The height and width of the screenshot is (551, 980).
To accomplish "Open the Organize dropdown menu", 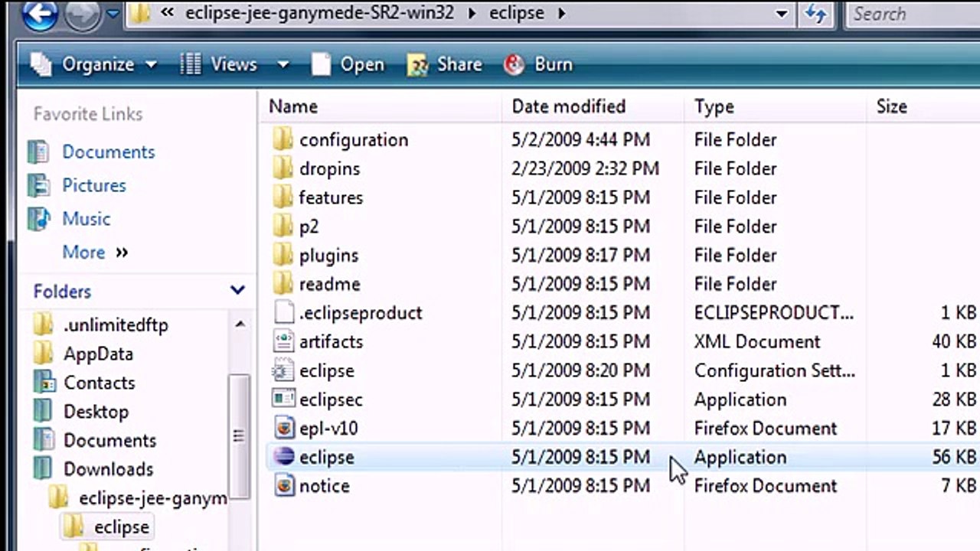I will 93,64.
